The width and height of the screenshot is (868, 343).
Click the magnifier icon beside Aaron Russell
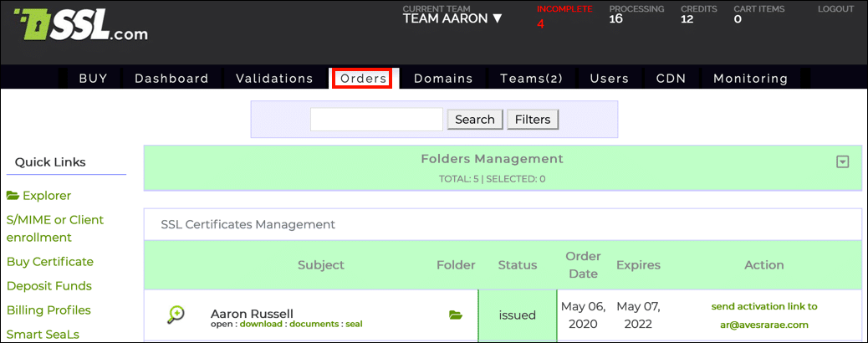click(x=176, y=315)
